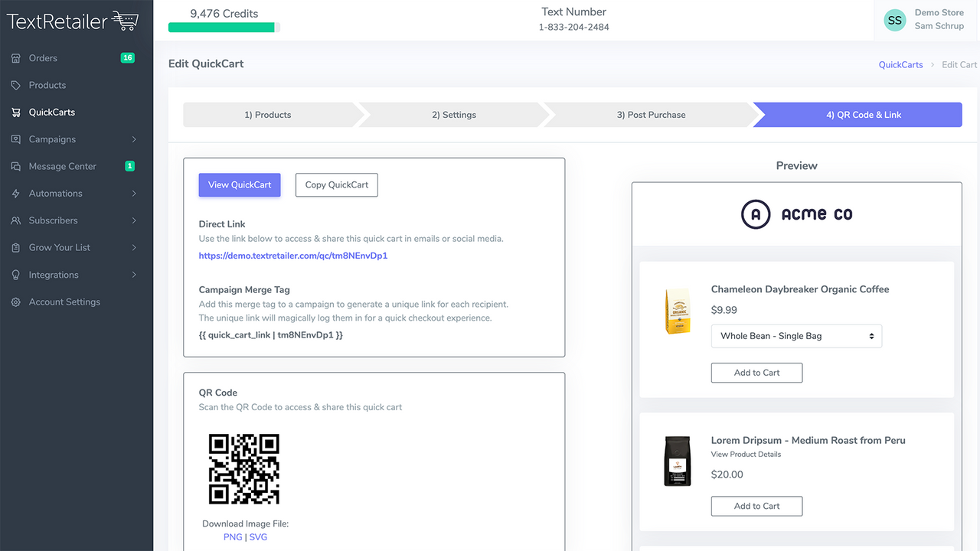
Task: Click the View QuickCart button
Action: click(240, 184)
